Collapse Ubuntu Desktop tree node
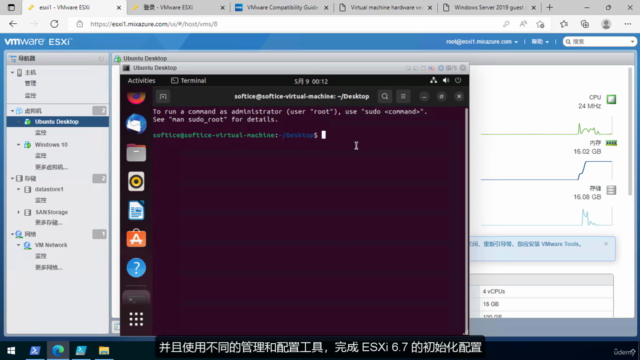 click(18, 122)
